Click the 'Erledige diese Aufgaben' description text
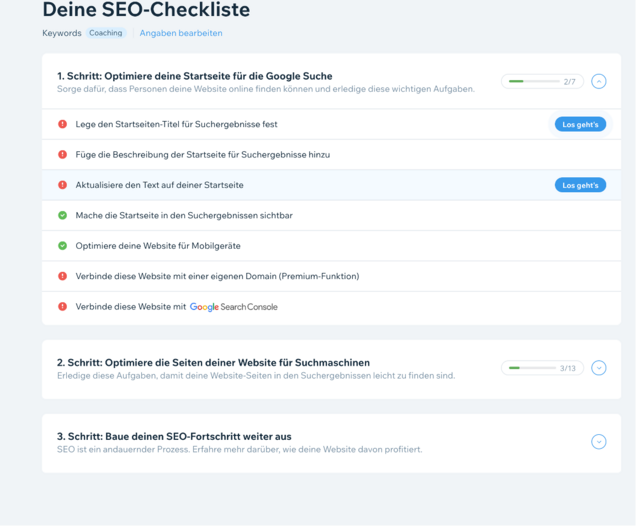The width and height of the screenshot is (636, 526). 256,376
